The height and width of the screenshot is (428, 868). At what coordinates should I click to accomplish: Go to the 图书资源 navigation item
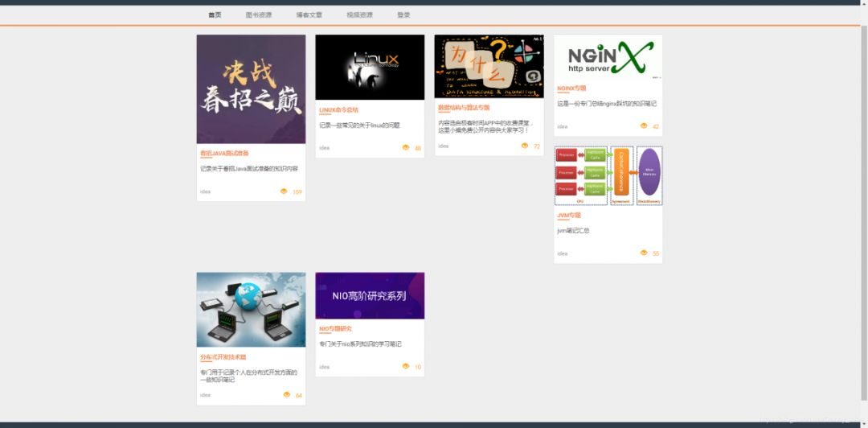[259, 15]
